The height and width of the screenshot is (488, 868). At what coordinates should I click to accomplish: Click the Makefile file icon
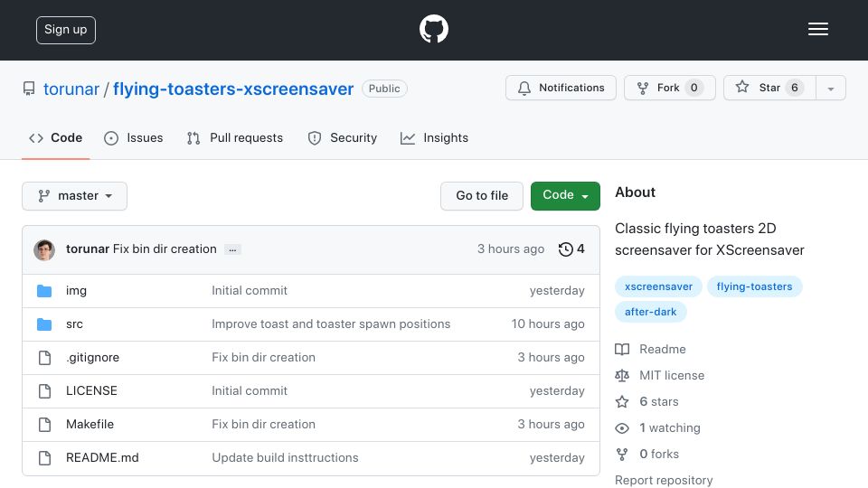coord(45,425)
